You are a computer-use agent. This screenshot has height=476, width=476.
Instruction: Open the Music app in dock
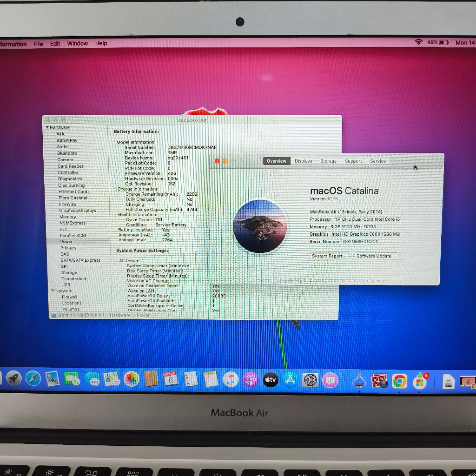point(231,379)
